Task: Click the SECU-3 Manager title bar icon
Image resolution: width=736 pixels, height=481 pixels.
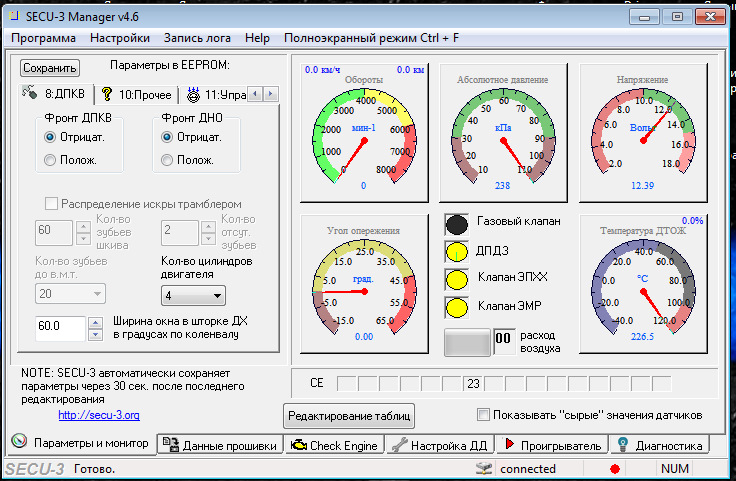Action: [x=15, y=16]
